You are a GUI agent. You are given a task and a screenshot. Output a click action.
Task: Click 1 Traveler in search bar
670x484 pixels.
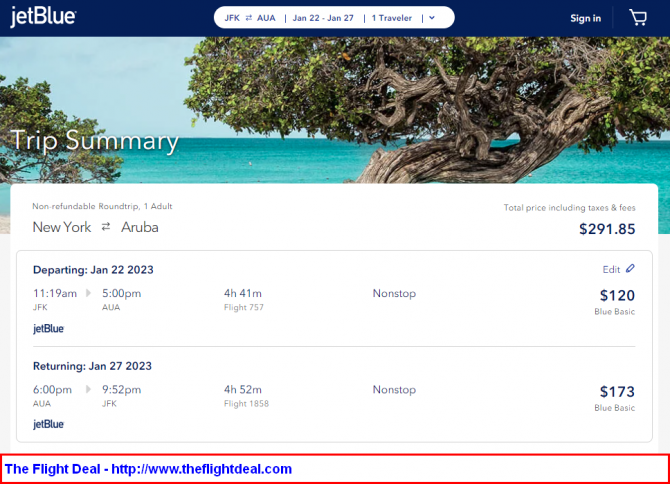pyautogui.click(x=392, y=18)
